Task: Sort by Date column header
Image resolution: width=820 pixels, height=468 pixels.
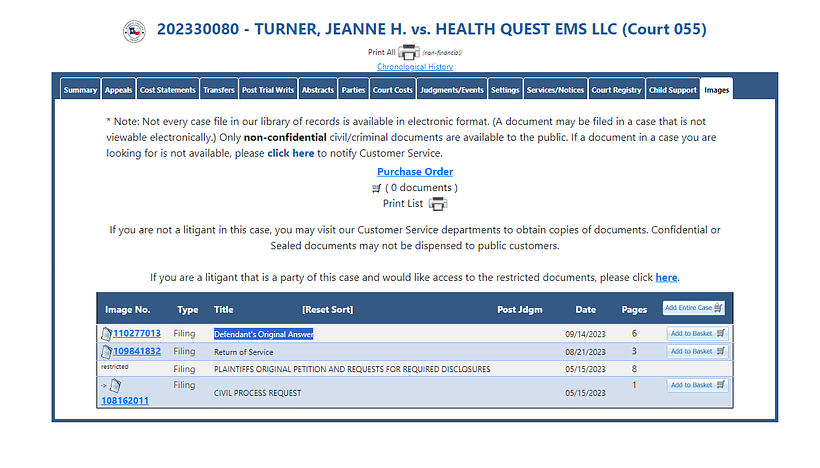Action: [x=586, y=310]
